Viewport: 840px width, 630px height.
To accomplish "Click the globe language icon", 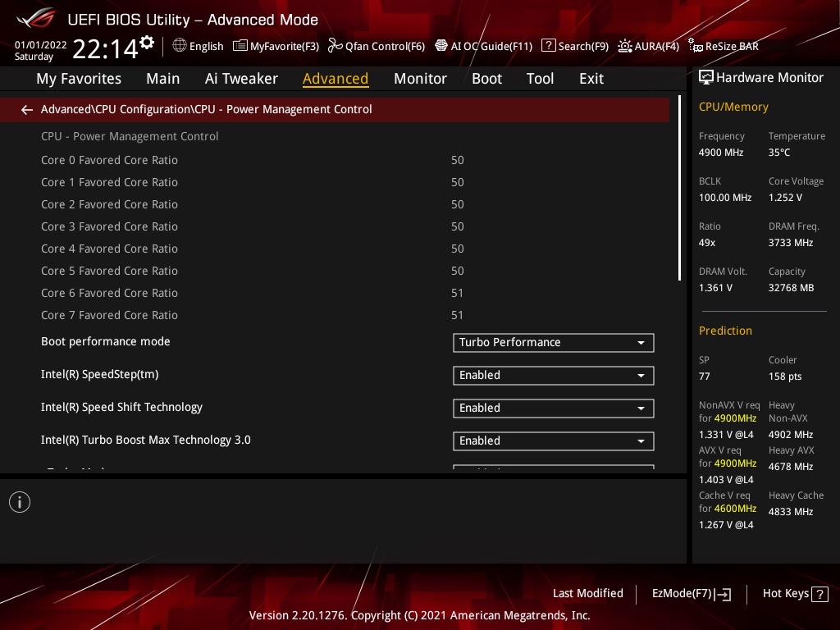I will [180, 46].
